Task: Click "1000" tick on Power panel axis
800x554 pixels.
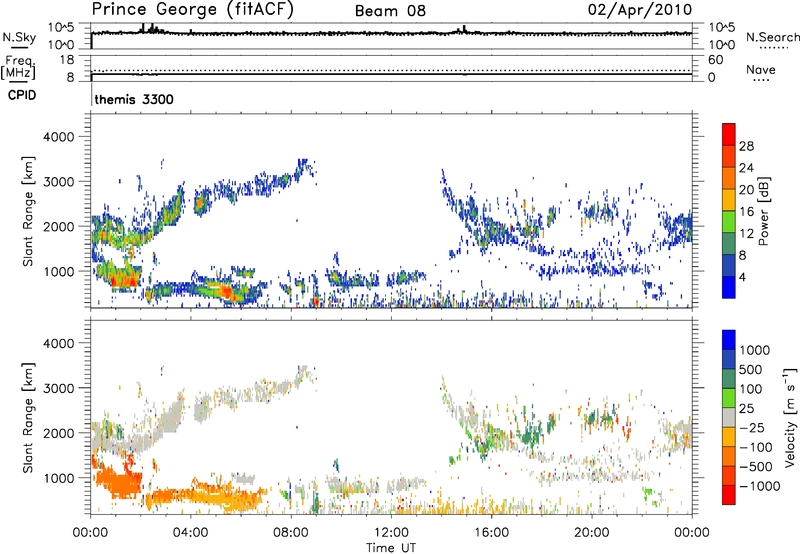Action: (x=59, y=271)
